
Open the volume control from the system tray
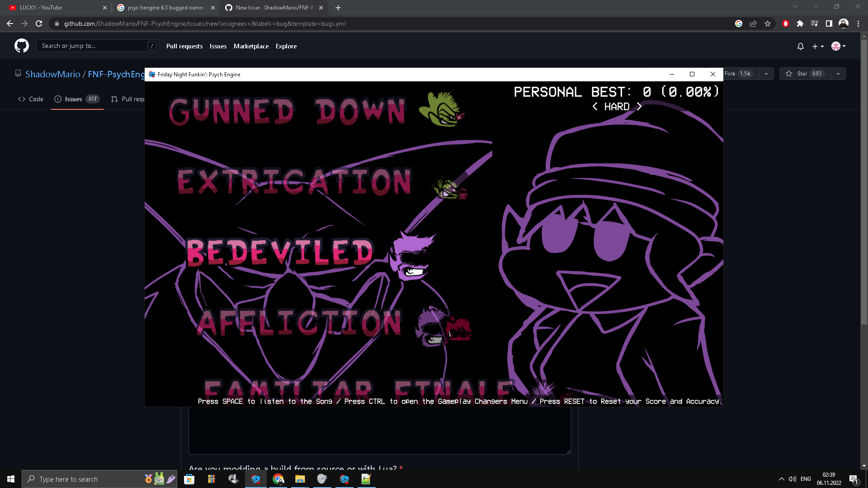click(x=793, y=479)
